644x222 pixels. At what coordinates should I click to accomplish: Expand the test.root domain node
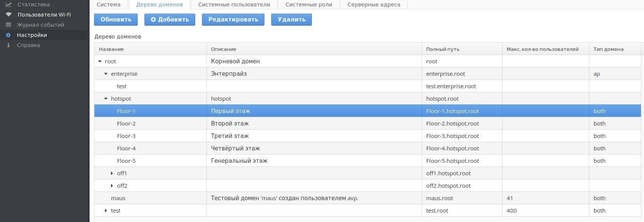tap(106, 211)
